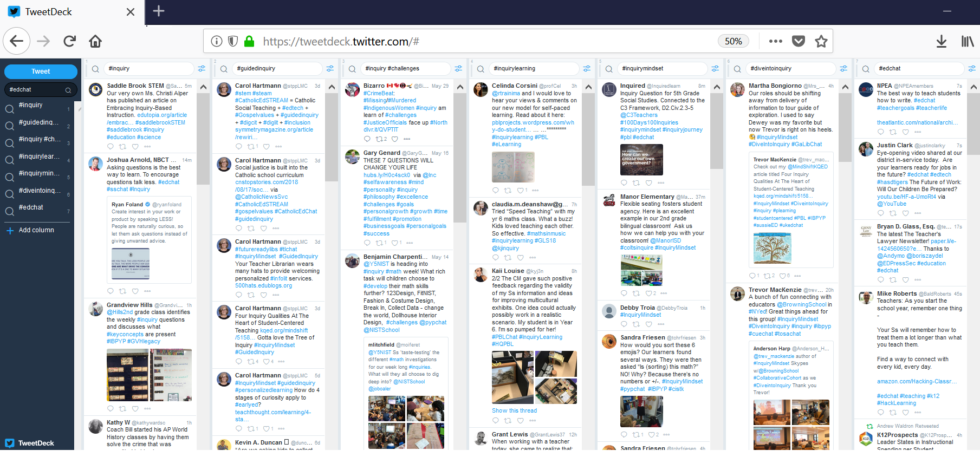
Task: Open page actions three-dot menu in address bar
Action: (x=776, y=41)
